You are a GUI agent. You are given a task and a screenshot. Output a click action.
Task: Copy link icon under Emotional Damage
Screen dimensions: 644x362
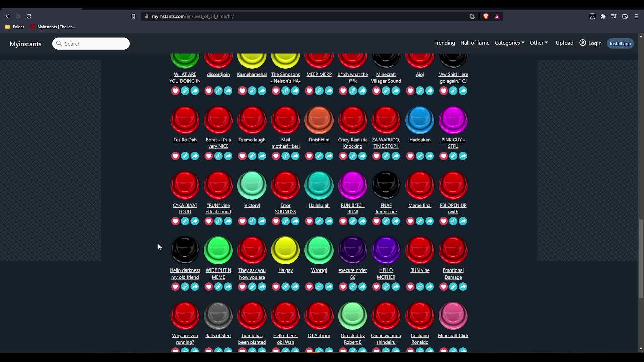[453, 287]
